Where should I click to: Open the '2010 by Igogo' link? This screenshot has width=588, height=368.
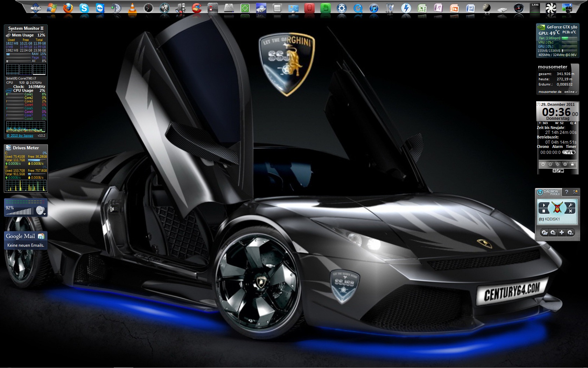[x=20, y=136]
